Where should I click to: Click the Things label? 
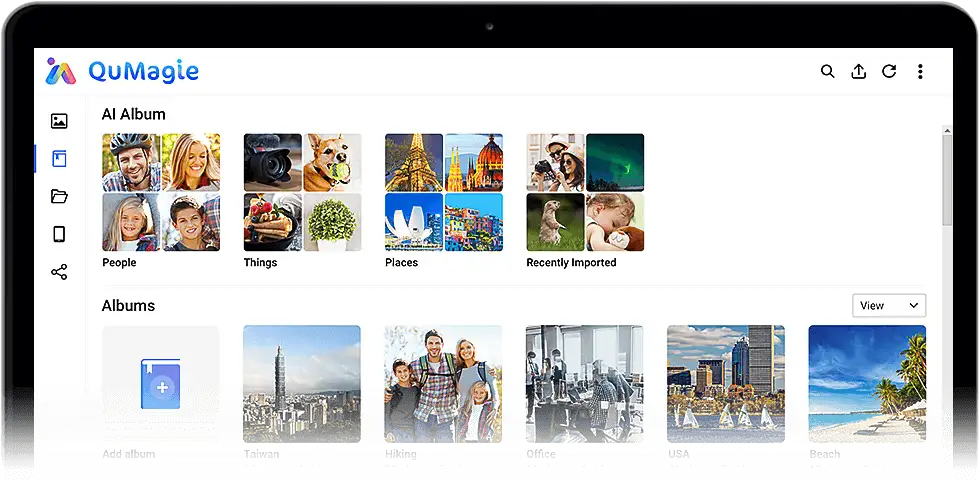[261, 262]
